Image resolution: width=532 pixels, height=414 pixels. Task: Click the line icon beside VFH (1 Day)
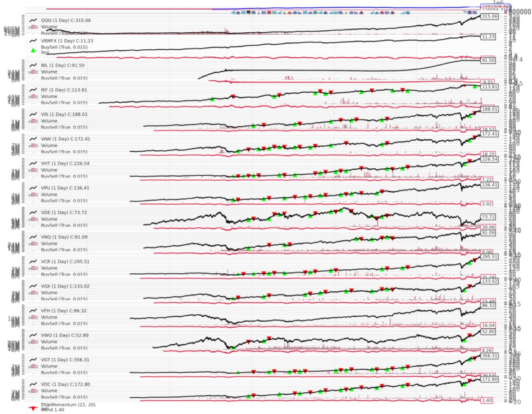click(x=33, y=311)
